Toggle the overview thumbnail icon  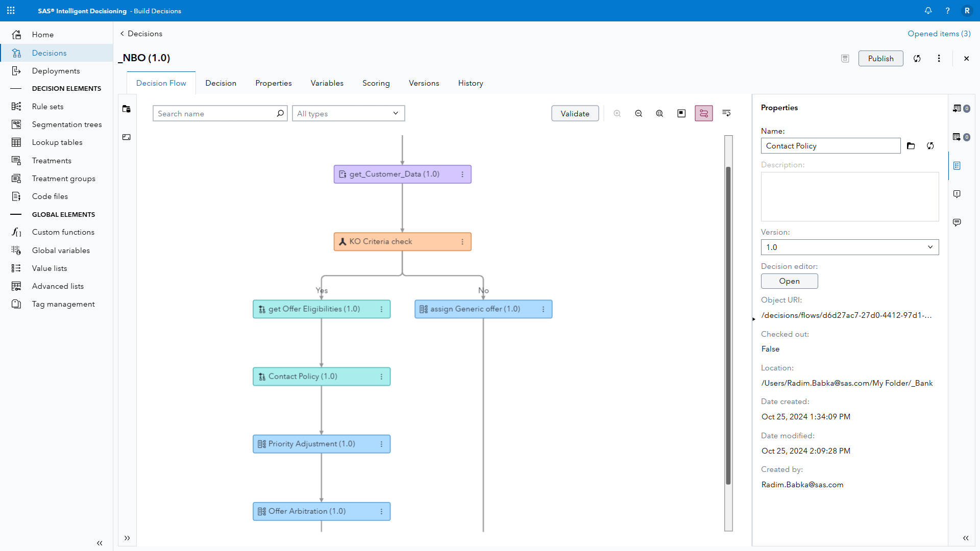(681, 113)
